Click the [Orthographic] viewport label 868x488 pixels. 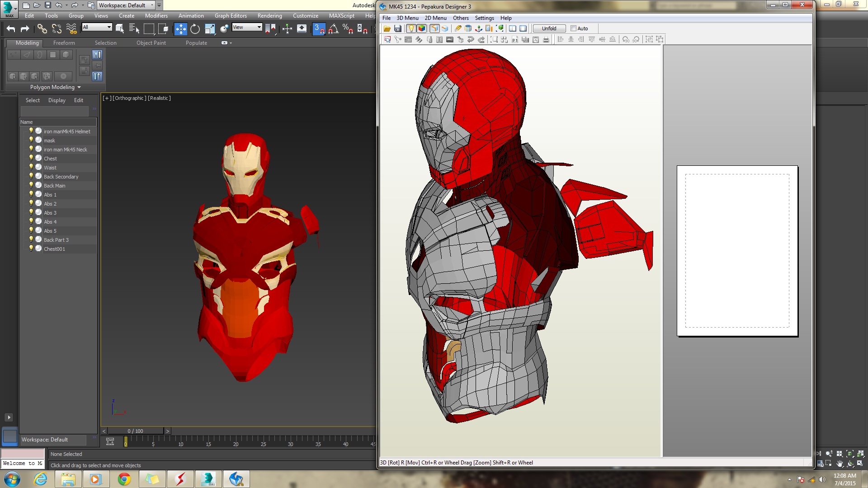pos(129,98)
